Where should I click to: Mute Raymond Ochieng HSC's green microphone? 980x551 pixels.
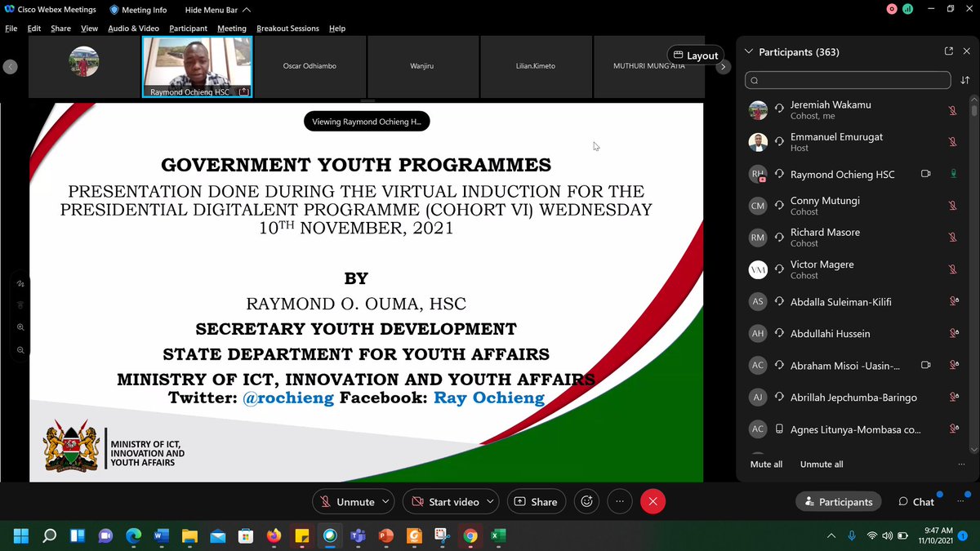coord(952,174)
